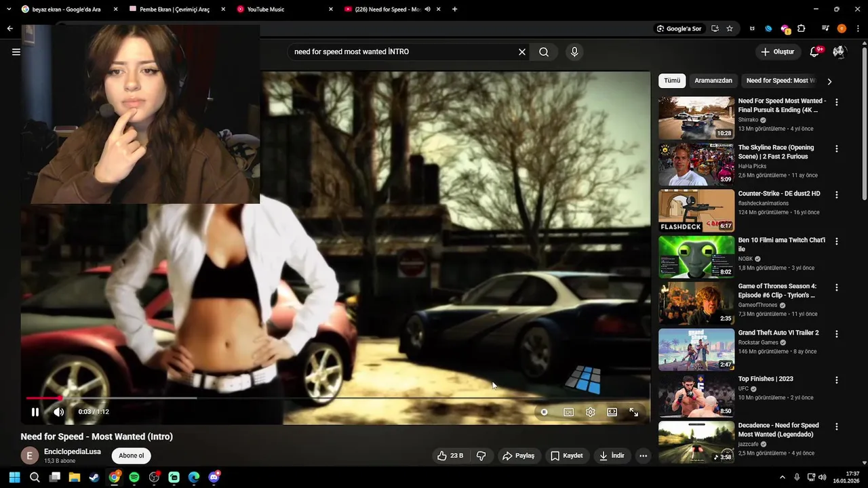Open The Skyline Race 2 Fast 2 Furious thumbnail
868x488 pixels.
(696, 164)
